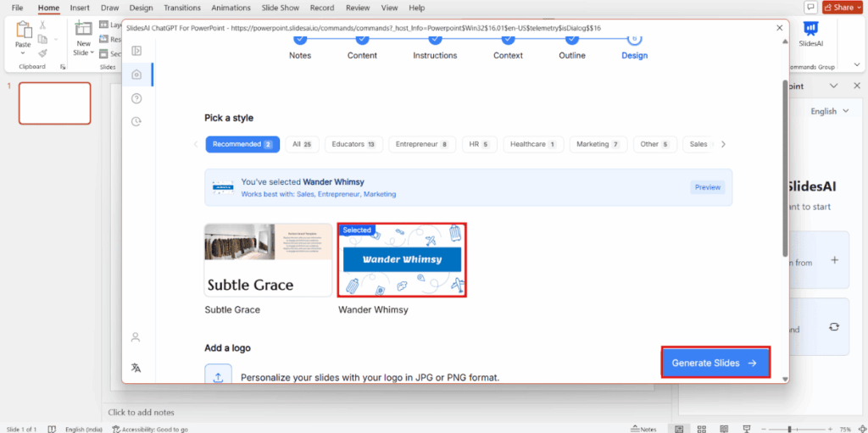868x433 pixels.
Task: Expand the New Slide dropdown
Action: click(x=83, y=53)
